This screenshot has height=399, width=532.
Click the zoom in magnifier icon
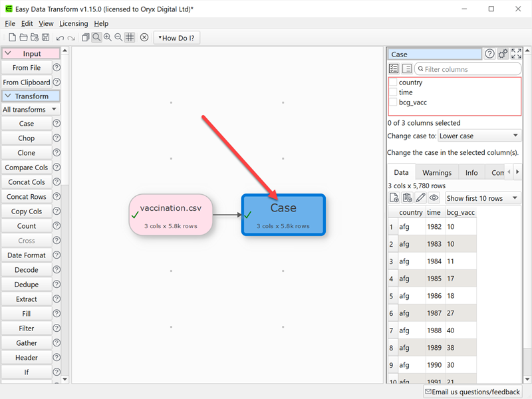[108, 38]
